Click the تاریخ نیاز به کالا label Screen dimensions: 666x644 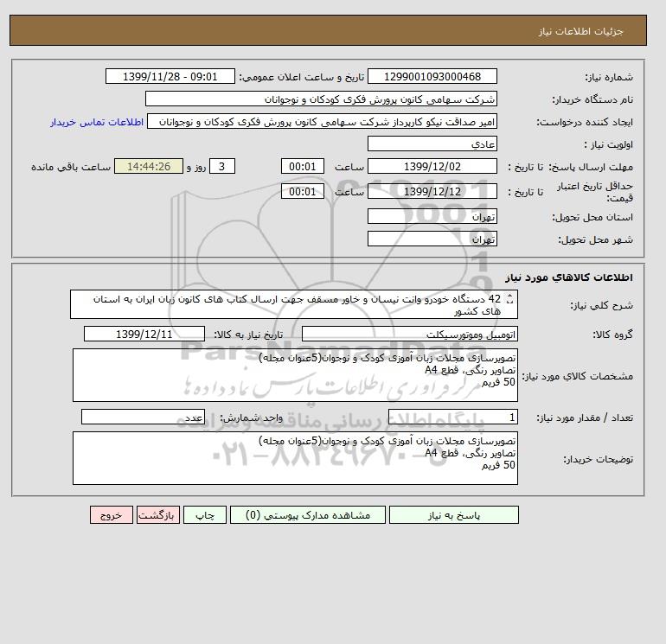pos(248,335)
